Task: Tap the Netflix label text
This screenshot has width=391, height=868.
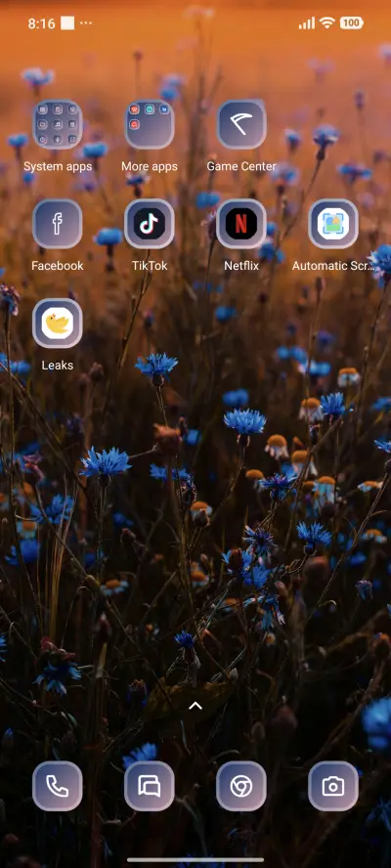Action: point(240,266)
